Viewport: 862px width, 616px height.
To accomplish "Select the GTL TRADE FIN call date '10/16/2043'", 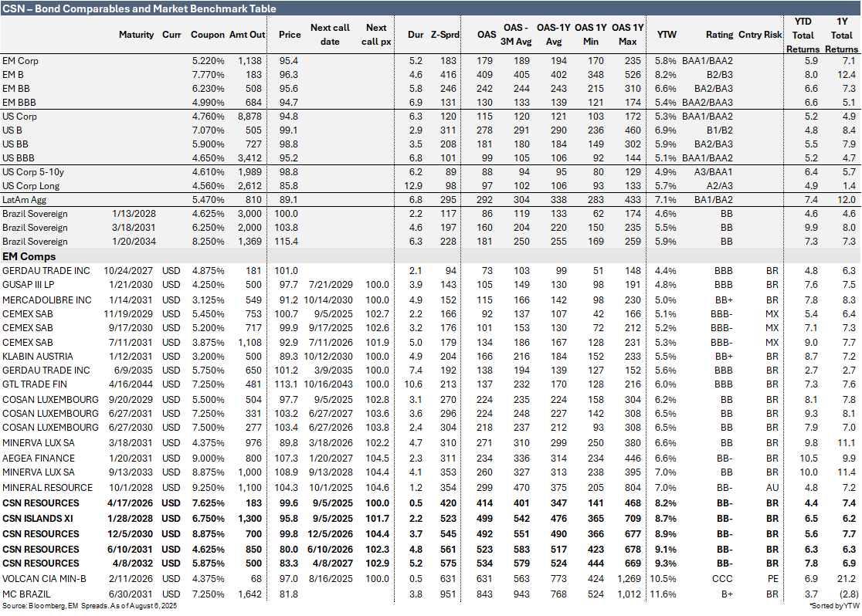I will (x=328, y=384).
